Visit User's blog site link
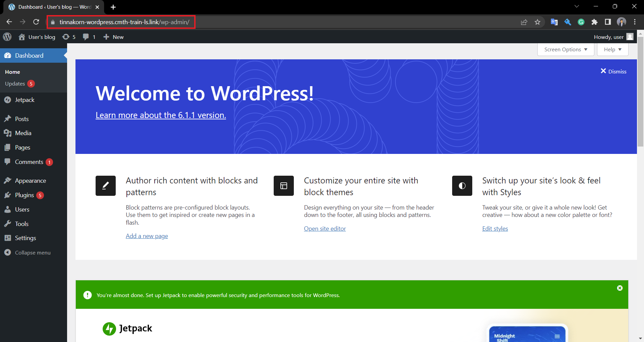 pyautogui.click(x=37, y=37)
